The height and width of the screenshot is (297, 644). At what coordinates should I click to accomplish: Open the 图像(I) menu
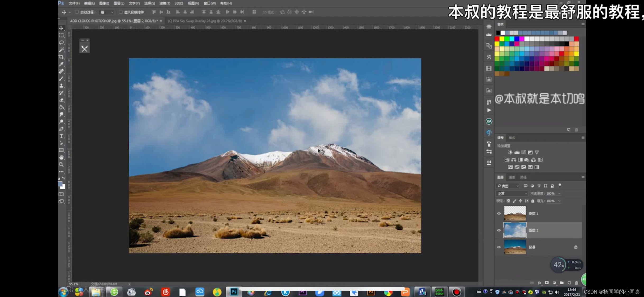point(104,3)
